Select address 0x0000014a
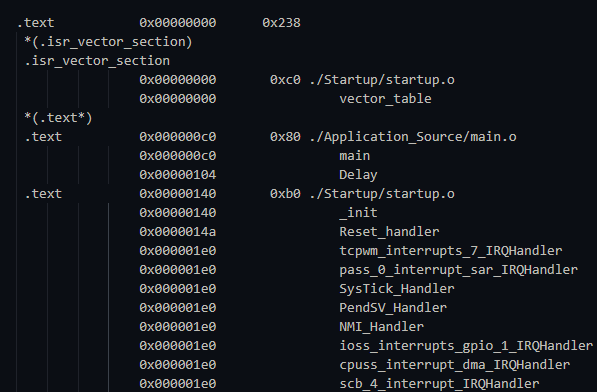Screen dimensions: 597x392 point(178,232)
